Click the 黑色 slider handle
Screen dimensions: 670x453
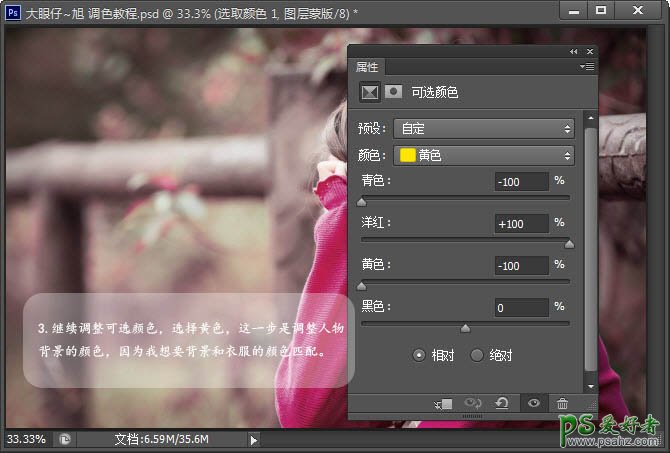[465, 327]
